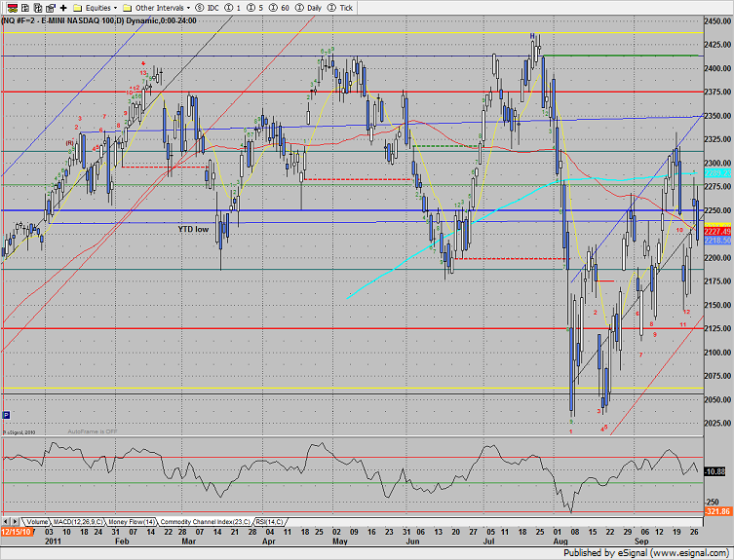Click the 2450.00 price axis label

(x=717, y=21)
